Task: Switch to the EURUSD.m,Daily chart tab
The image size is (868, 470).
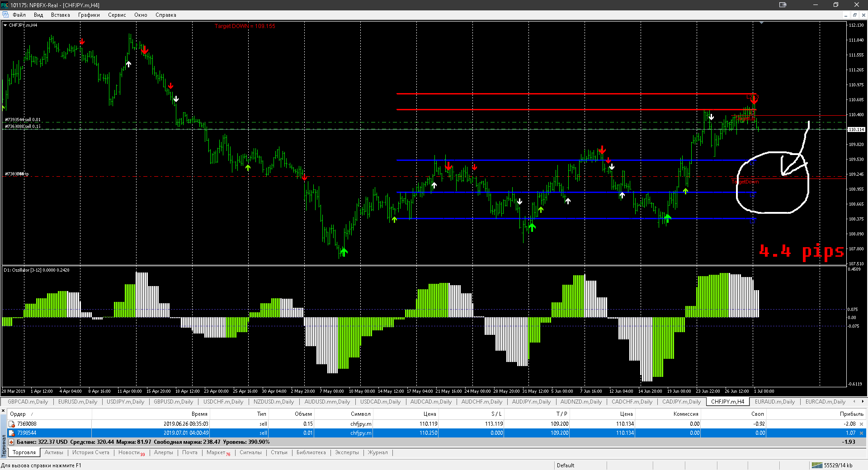Action: coord(78,402)
